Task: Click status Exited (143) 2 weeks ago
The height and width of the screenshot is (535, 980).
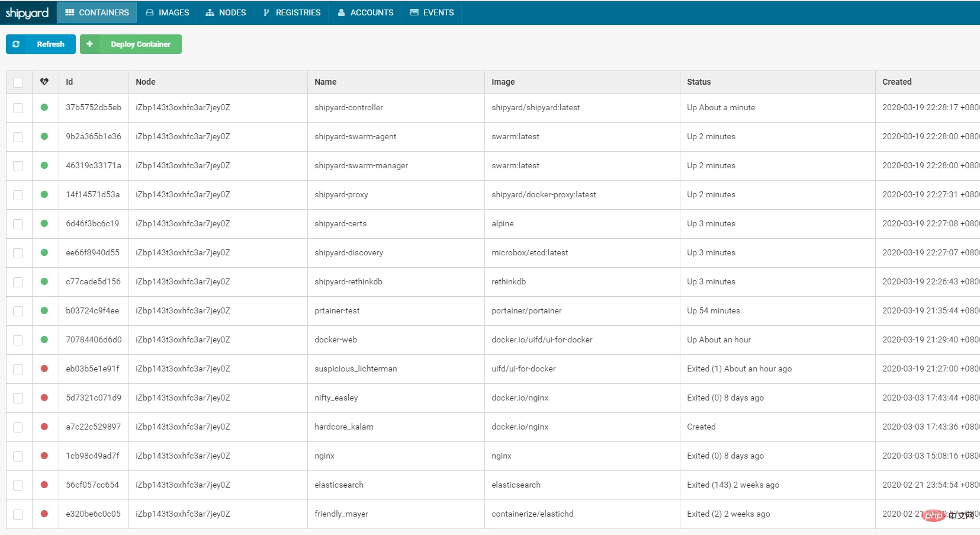Action: click(x=733, y=485)
